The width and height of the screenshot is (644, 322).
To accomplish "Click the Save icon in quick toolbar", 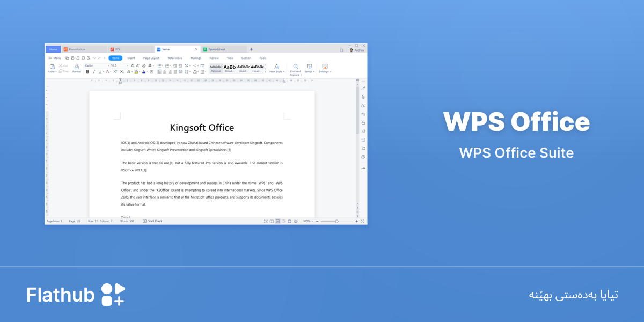I will [72, 58].
